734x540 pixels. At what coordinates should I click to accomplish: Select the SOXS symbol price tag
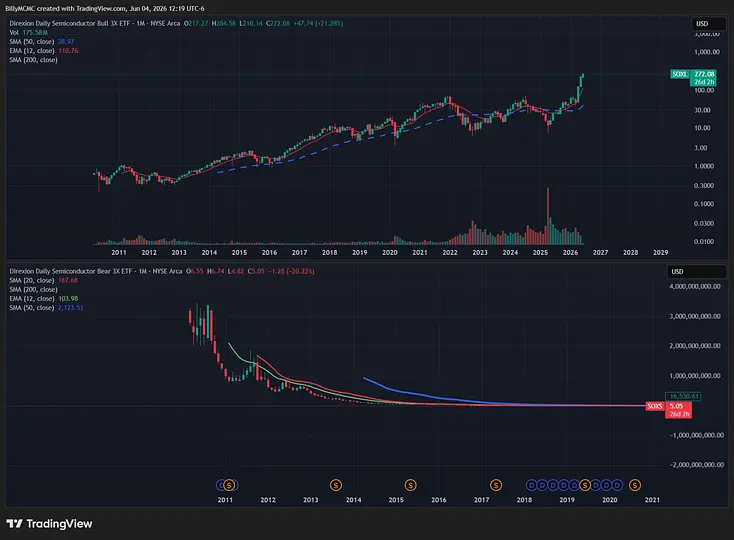[655, 406]
